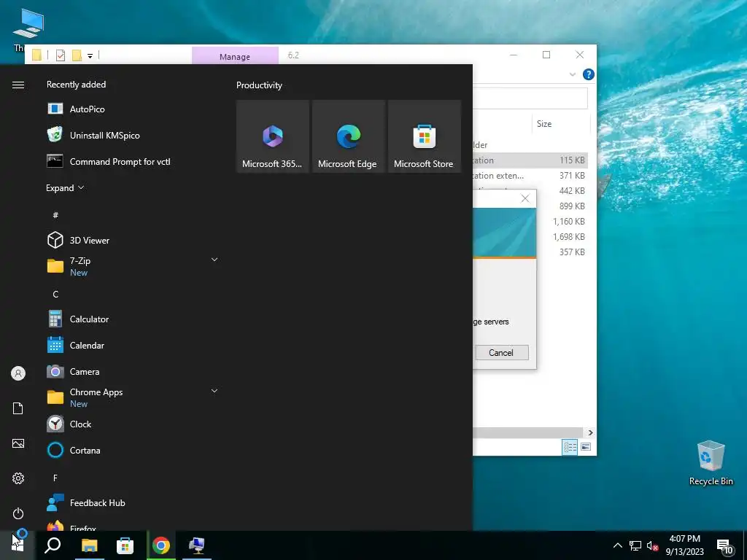Show hidden tray icons chevron

[x=617, y=545]
